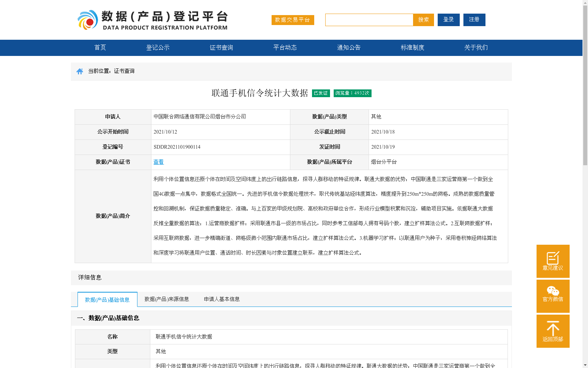Click the 浏览量：4932次 view count badge

click(352, 93)
